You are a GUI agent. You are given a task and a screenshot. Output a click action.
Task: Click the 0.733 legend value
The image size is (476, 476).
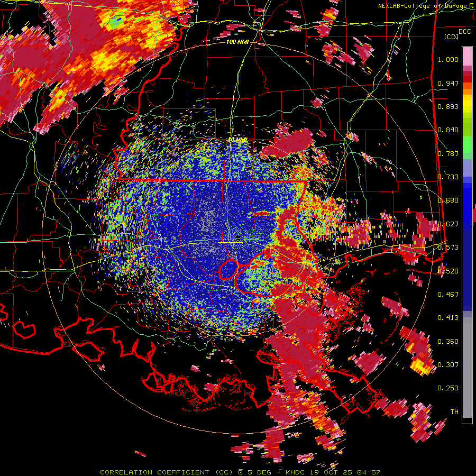[448, 177]
